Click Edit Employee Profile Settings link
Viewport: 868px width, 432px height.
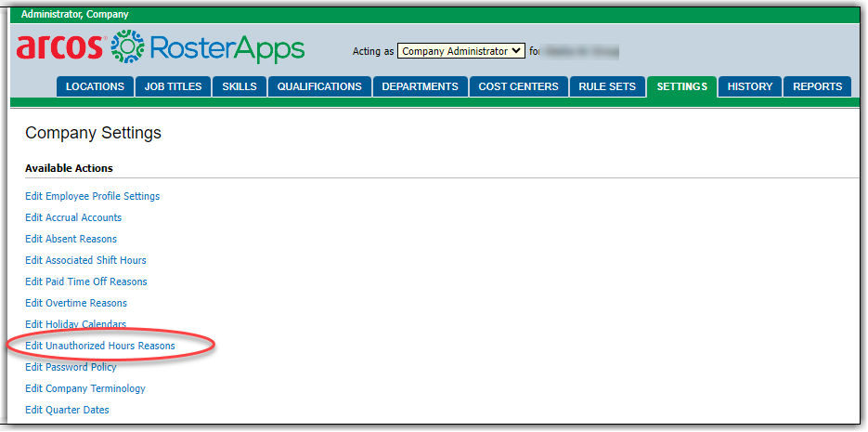pyautogui.click(x=92, y=196)
